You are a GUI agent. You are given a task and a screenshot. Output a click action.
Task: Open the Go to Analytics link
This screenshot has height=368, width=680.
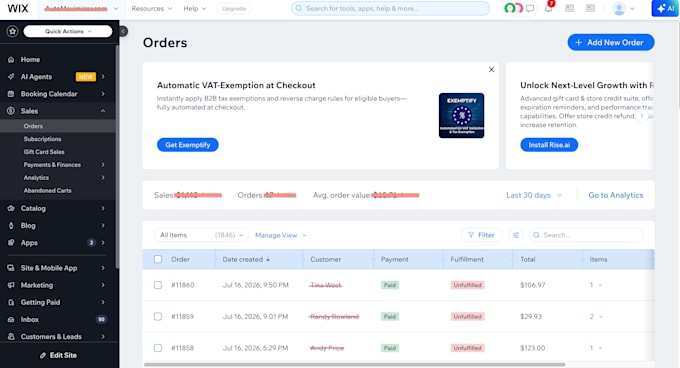[x=615, y=195]
